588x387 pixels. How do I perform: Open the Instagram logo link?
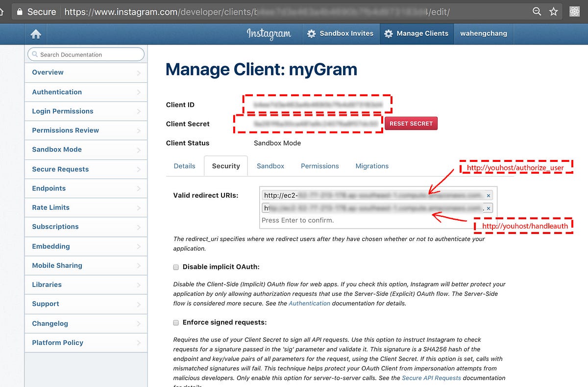pyautogui.click(x=269, y=33)
